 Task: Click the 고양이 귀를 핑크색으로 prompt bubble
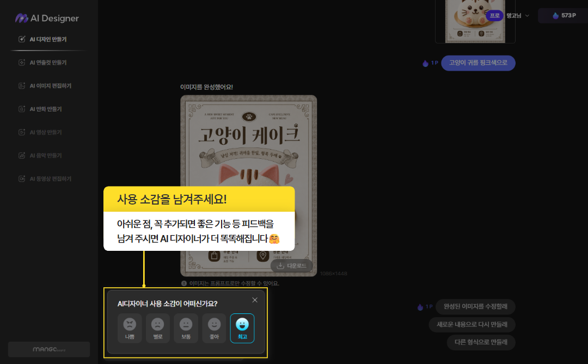(478, 63)
